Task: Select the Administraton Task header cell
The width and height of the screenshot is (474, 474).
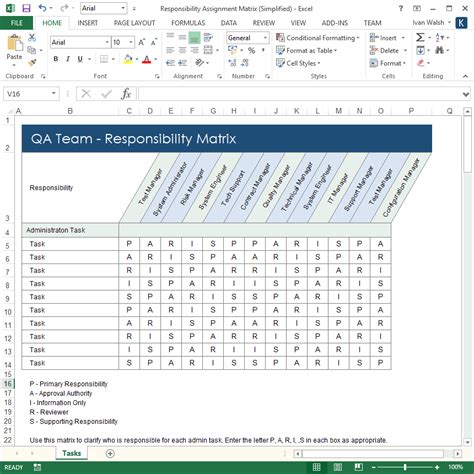Action: point(70,230)
